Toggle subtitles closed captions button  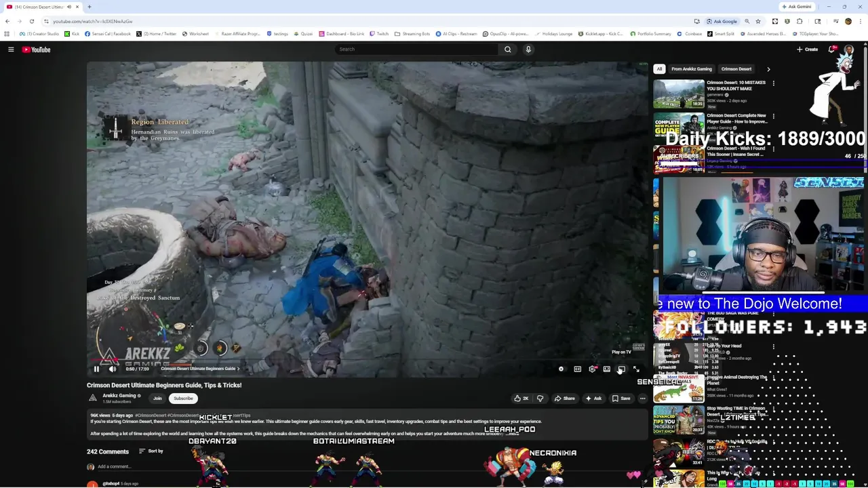pos(577,369)
